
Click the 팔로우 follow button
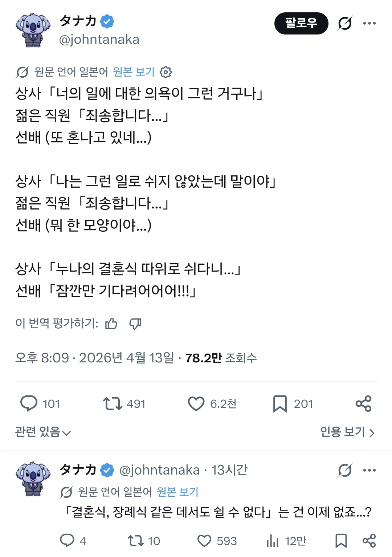tap(301, 24)
